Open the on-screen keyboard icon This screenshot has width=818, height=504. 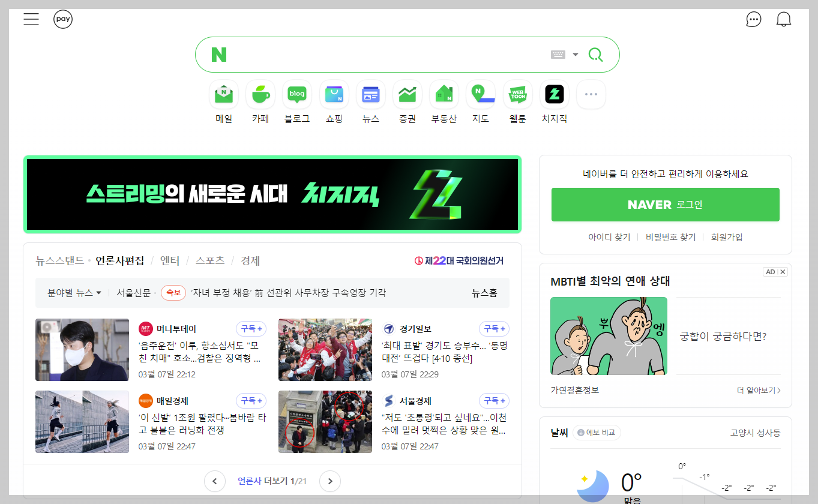click(x=558, y=55)
